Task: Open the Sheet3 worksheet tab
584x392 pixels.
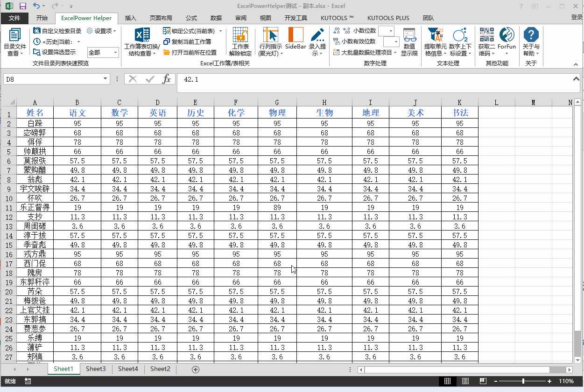Action: (x=96, y=369)
